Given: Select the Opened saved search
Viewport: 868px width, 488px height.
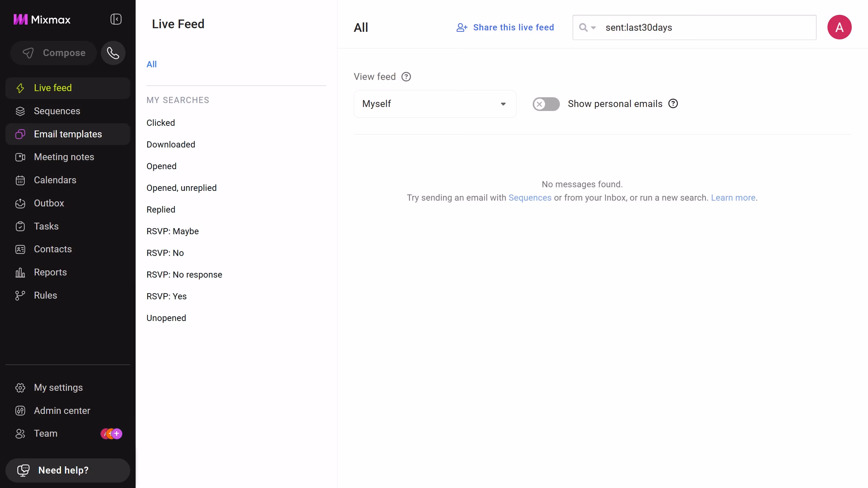Looking at the screenshot, I should click(x=161, y=166).
